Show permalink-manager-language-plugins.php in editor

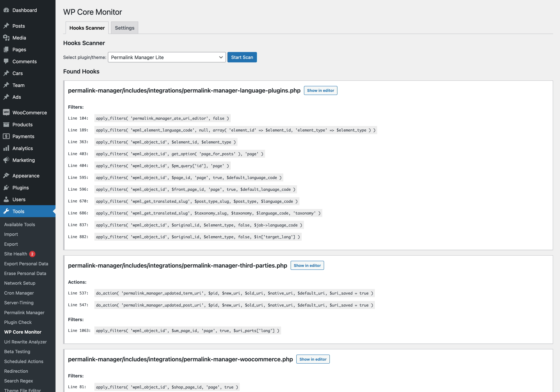click(320, 90)
